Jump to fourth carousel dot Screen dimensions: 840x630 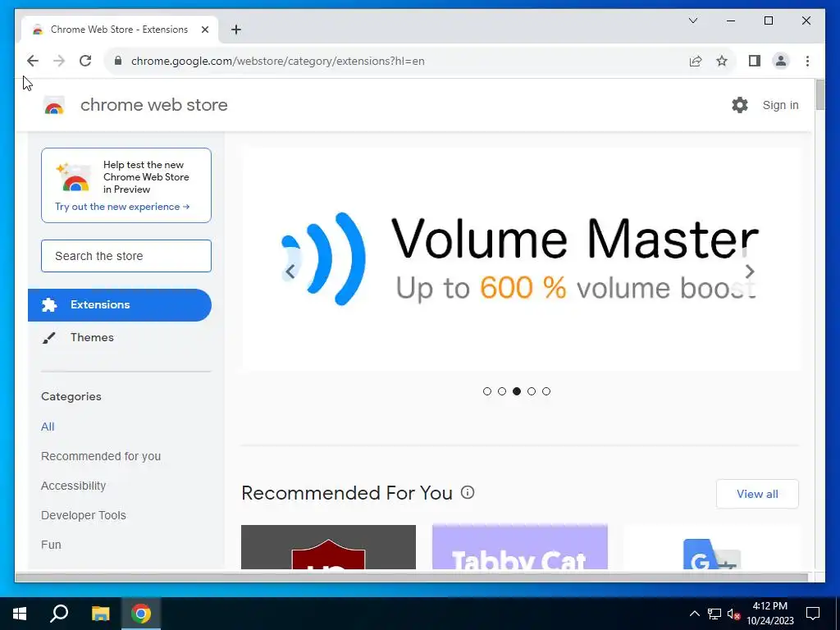[x=532, y=391]
